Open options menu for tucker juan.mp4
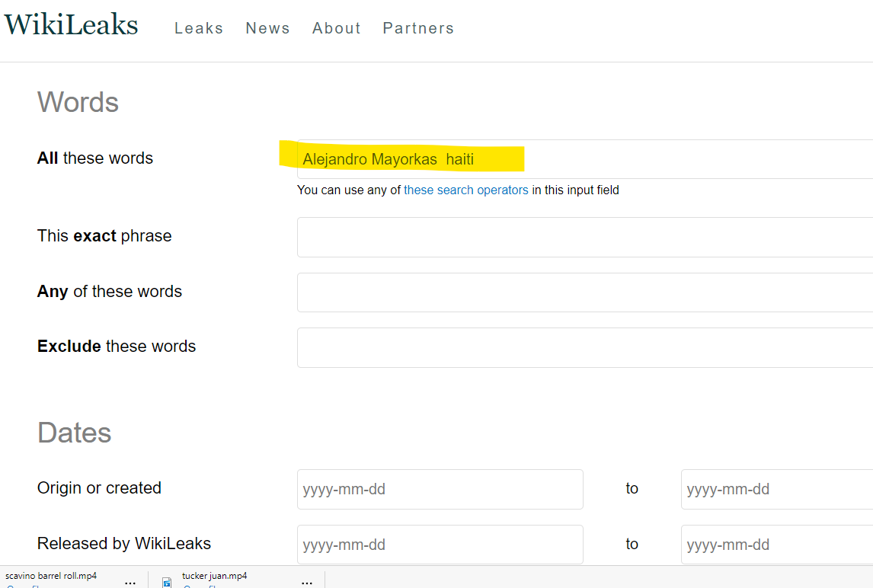This screenshot has height=588, width=873. point(307,583)
